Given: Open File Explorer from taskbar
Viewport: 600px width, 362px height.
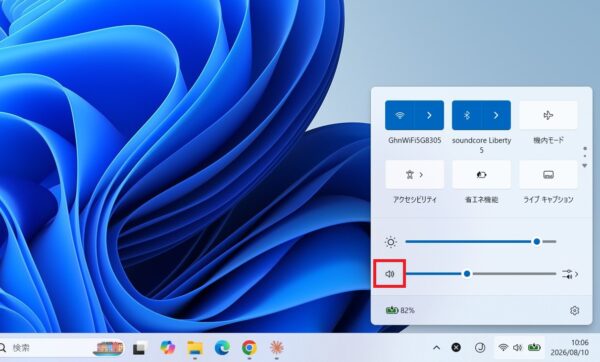Looking at the screenshot, I should (195, 348).
